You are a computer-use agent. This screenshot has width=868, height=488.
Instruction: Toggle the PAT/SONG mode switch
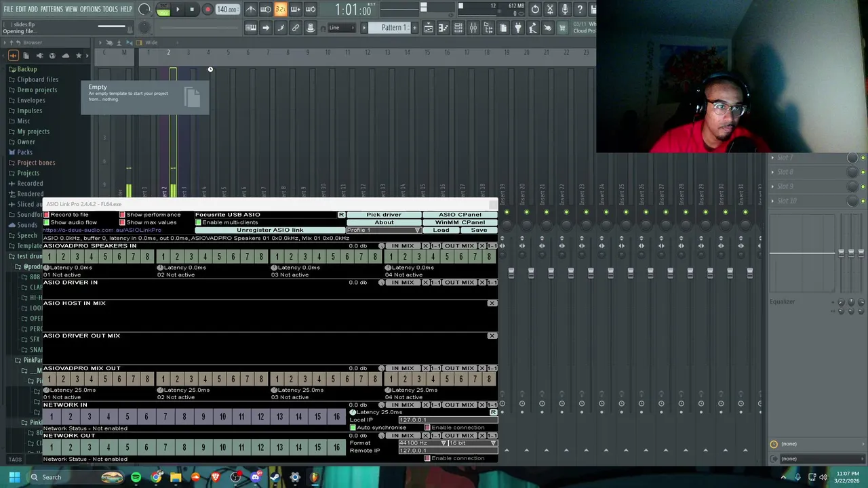163,9
